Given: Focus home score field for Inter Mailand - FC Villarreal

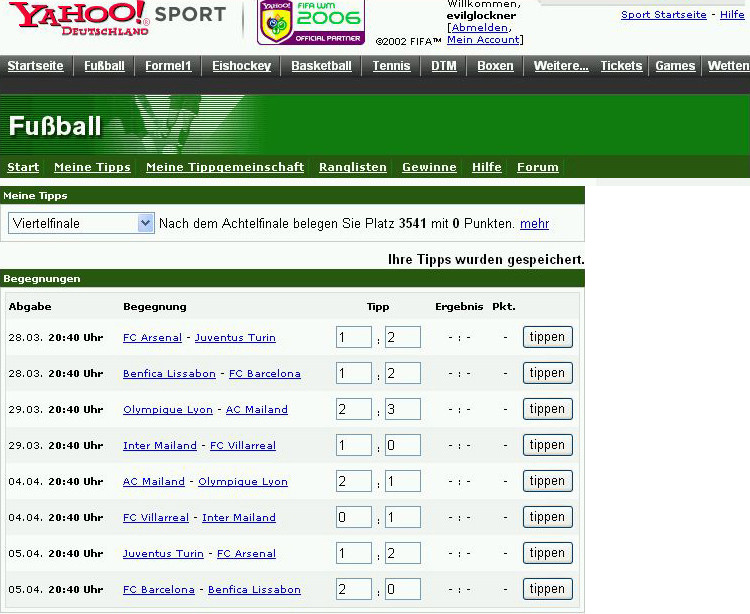Looking at the screenshot, I should point(354,445).
